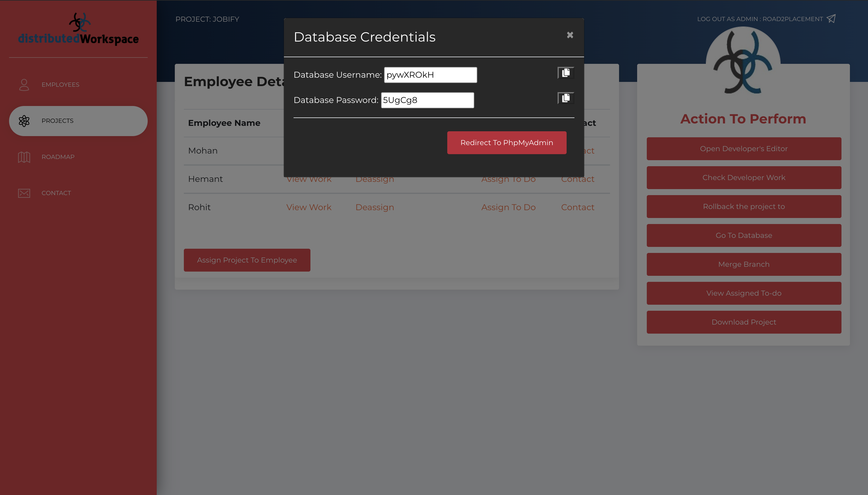Click the Projects atom icon in sidebar
The width and height of the screenshot is (868, 495).
coord(24,121)
